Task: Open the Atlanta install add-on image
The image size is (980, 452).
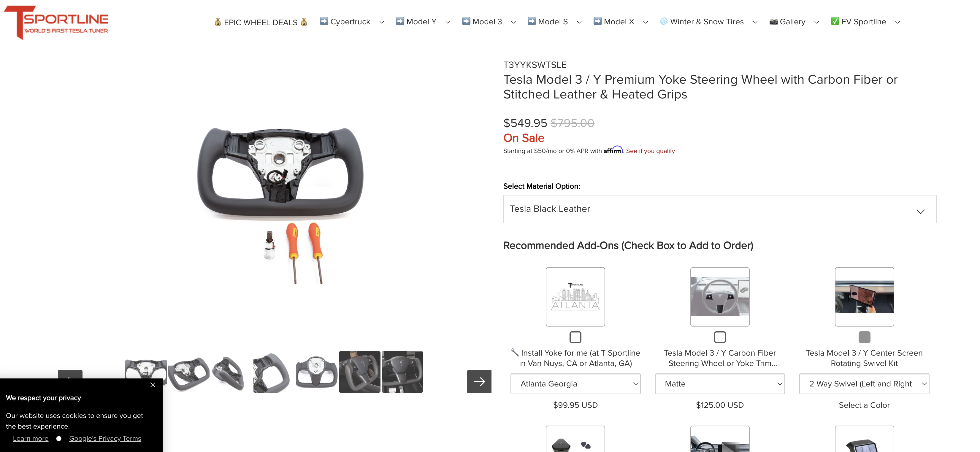Action: 575,297
